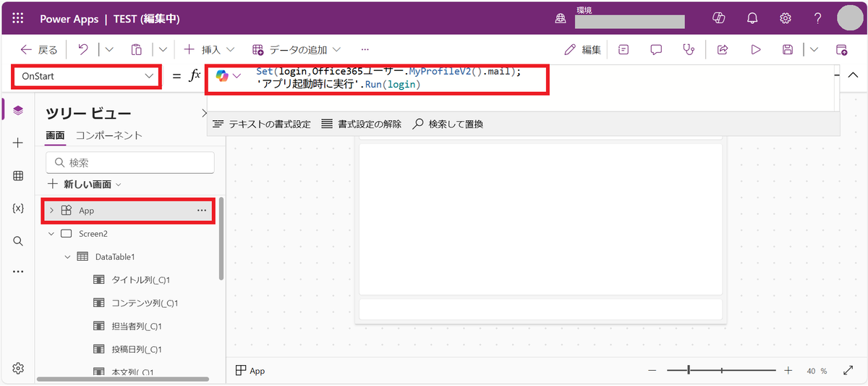
Task: Open the Copilot icon in header
Action: 718,19
